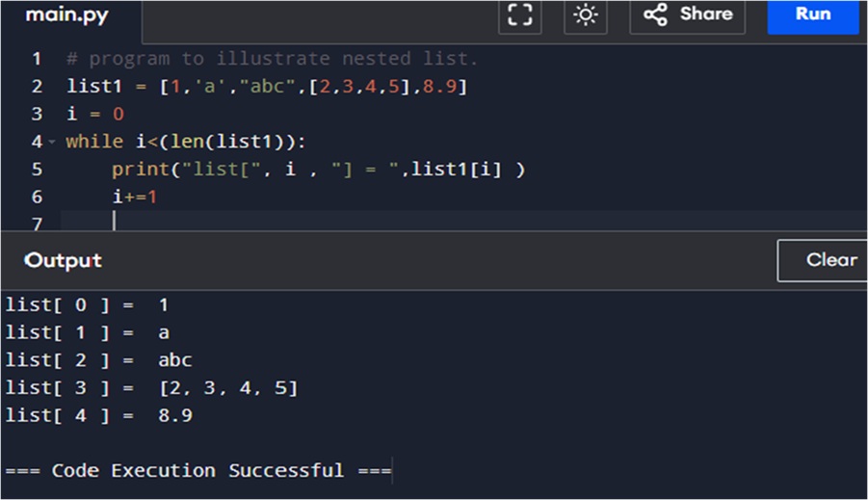Run the Python program
868x500 pixels.
click(x=812, y=15)
